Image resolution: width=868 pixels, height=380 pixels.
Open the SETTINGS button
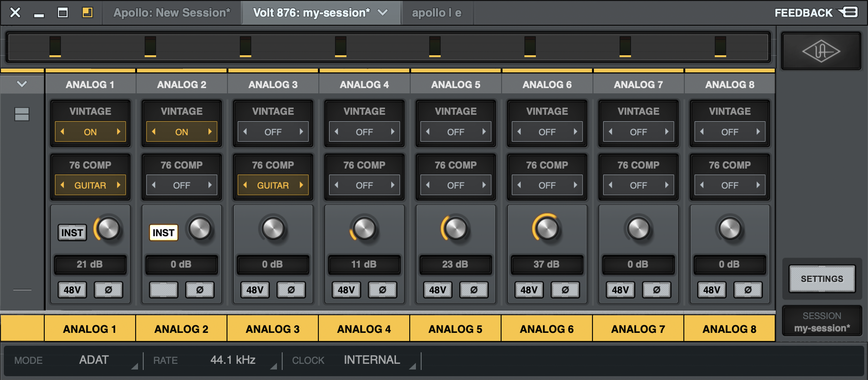(822, 279)
